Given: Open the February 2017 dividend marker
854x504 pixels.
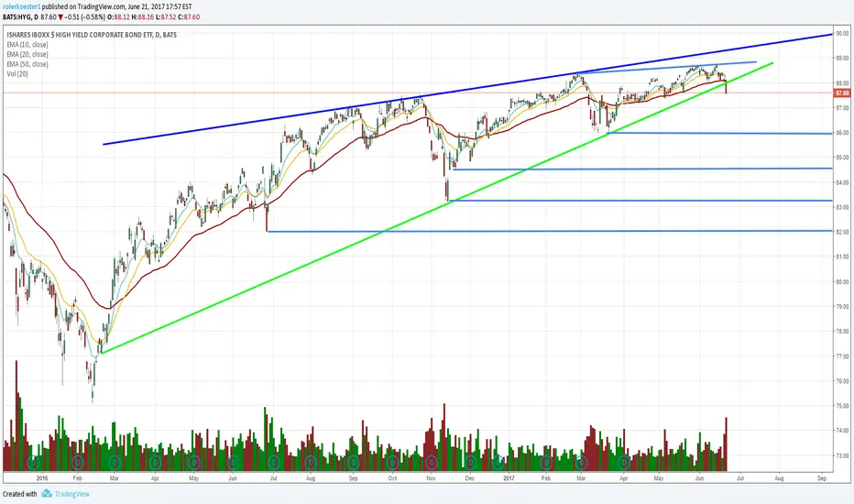Looking at the screenshot, I should coord(546,463).
